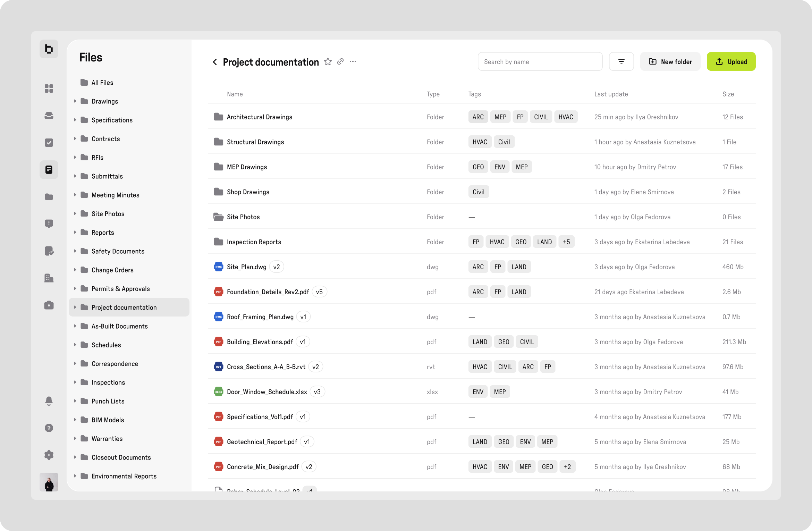Open the dashboard grid icon in sidebar
Screen dimensions: 812x531
pos(49,88)
